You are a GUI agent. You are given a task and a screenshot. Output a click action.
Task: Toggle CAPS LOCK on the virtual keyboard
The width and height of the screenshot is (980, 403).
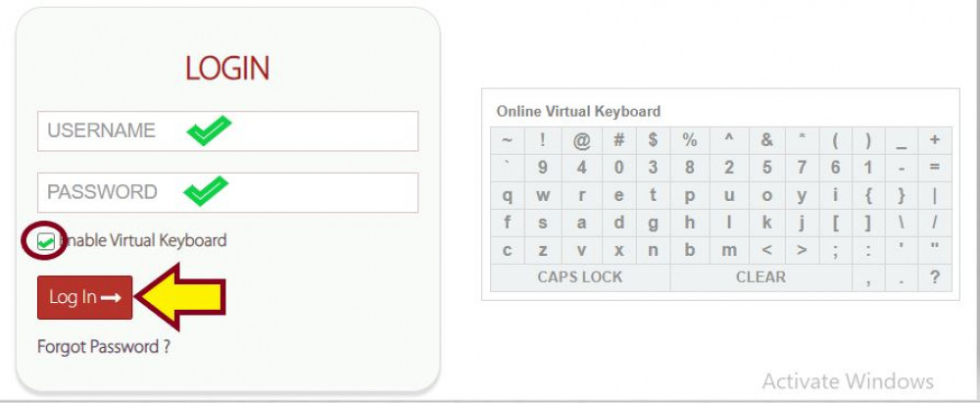coord(580,277)
